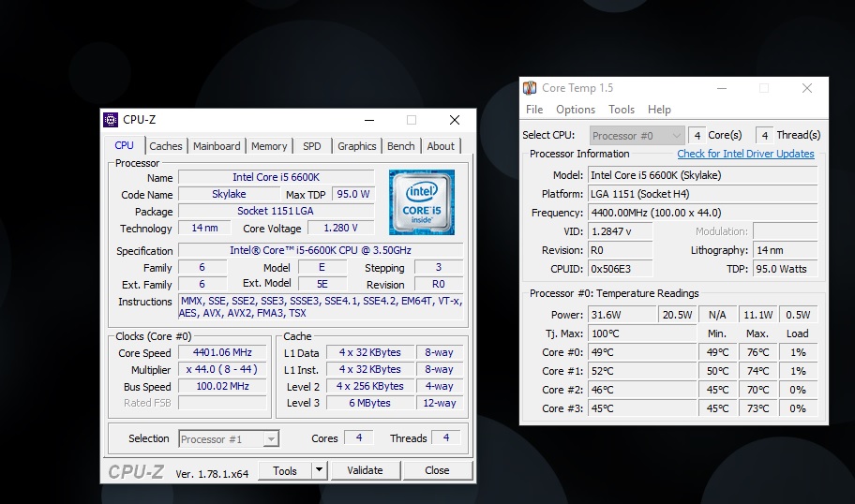Click the Tools button in CPU-Z

285,471
